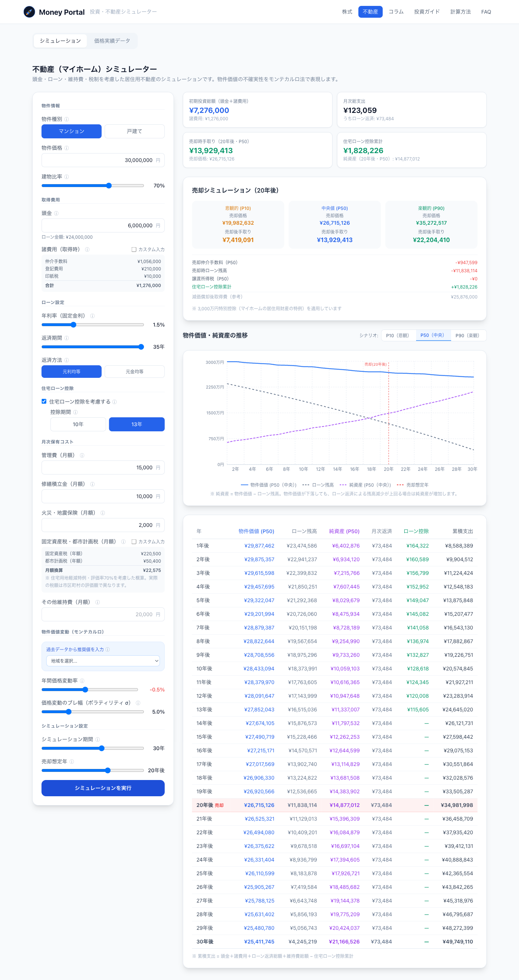Click the 物件価格 input field
This screenshot has height=980, width=519.
click(103, 160)
